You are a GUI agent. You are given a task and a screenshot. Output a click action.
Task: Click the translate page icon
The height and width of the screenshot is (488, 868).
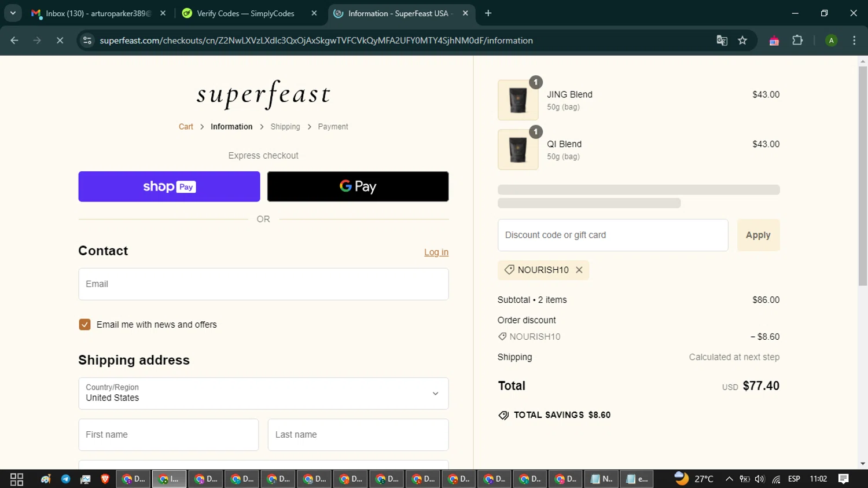[722, 41]
